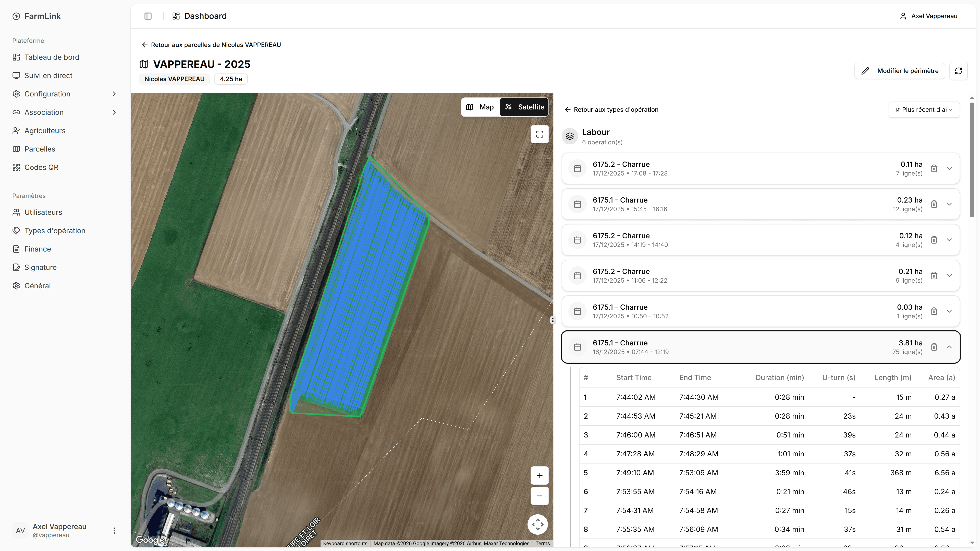Image resolution: width=980 pixels, height=551 pixels.
Task: Click the map pan control icon
Action: (x=537, y=524)
